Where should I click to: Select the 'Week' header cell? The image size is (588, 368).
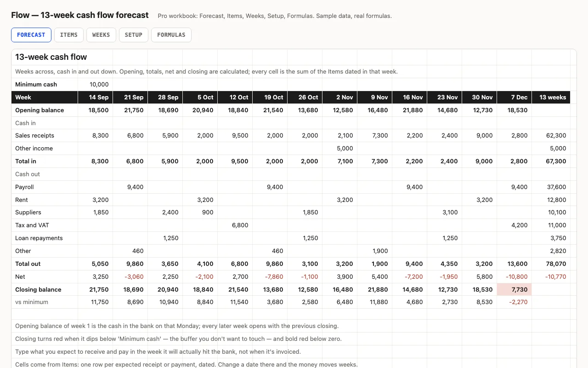point(45,97)
